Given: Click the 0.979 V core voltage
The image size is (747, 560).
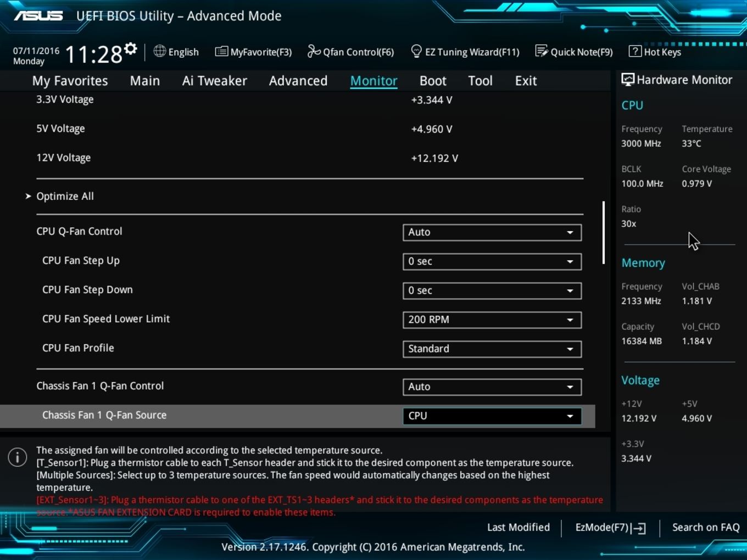Looking at the screenshot, I should click(697, 183).
